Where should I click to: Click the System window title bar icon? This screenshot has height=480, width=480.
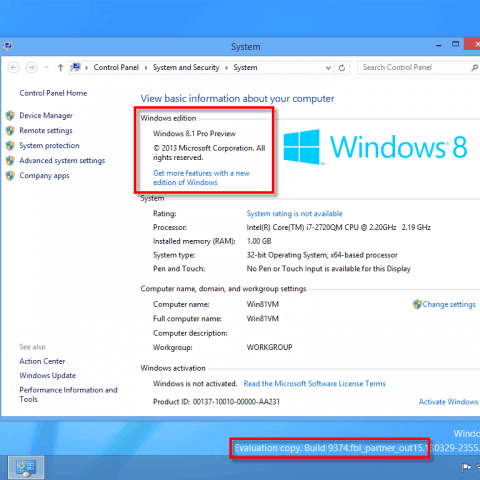tap(7, 46)
